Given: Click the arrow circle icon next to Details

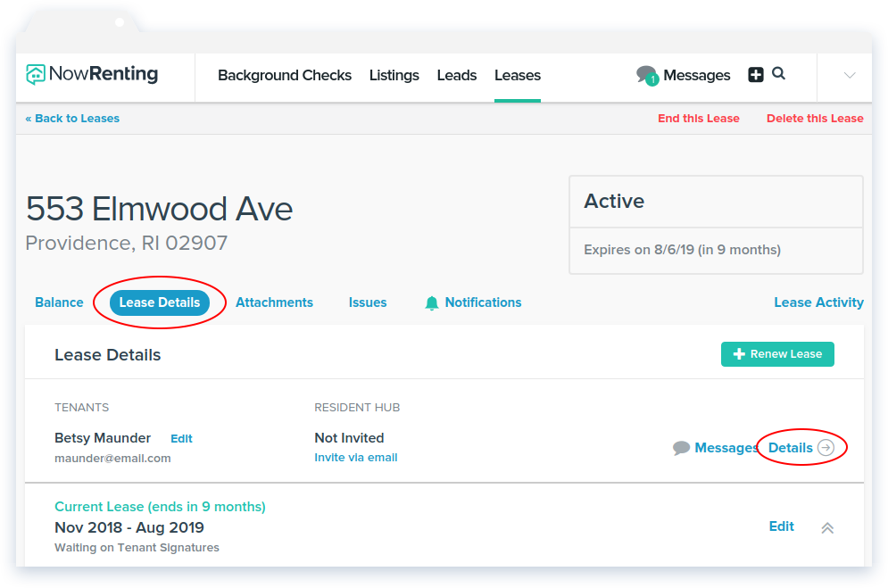Looking at the screenshot, I should 826,448.
